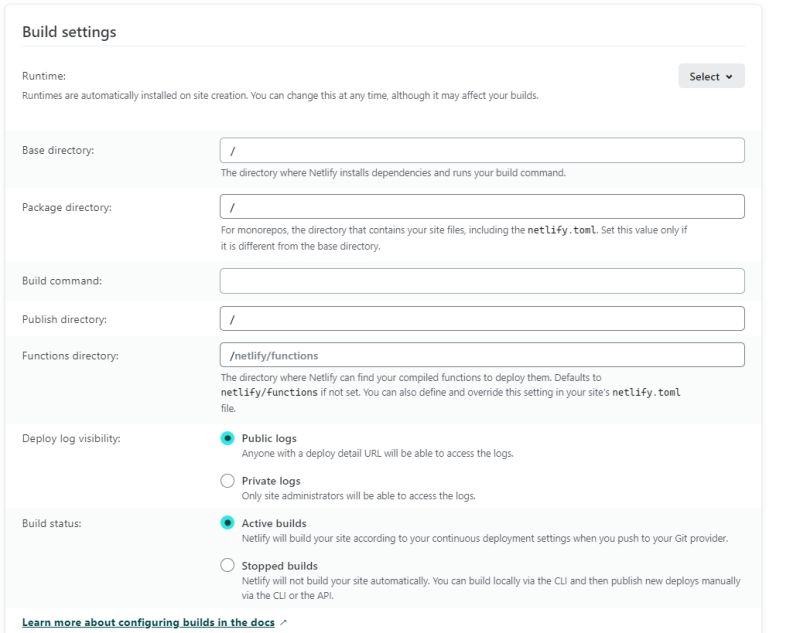Click the "Package directory:" label
The width and height of the screenshot is (800, 633).
(67, 207)
